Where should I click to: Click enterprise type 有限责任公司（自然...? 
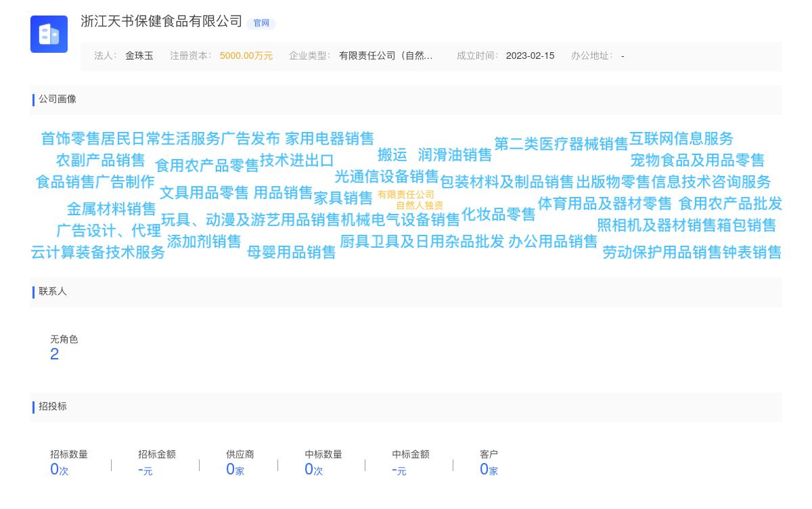(x=386, y=56)
